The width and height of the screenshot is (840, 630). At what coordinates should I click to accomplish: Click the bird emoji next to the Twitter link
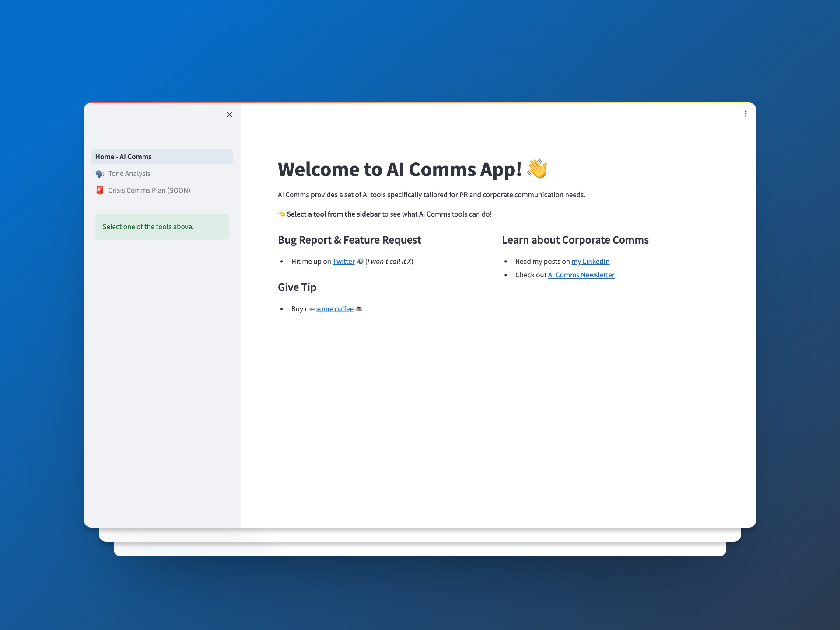pos(360,261)
